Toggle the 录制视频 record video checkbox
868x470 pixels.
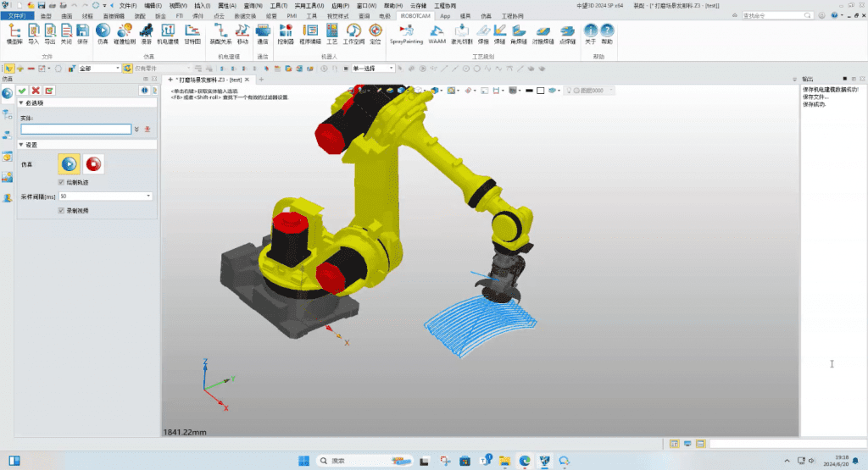click(61, 210)
